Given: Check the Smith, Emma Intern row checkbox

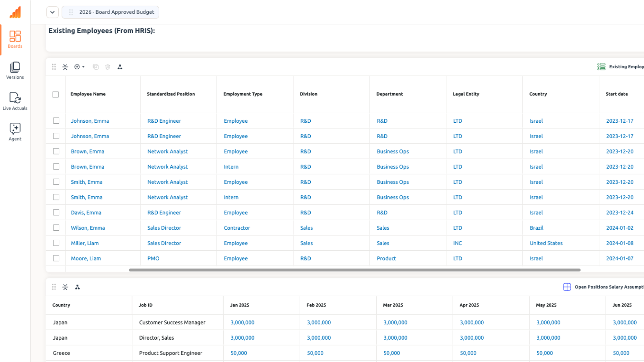Looking at the screenshot, I should [x=56, y=197].
